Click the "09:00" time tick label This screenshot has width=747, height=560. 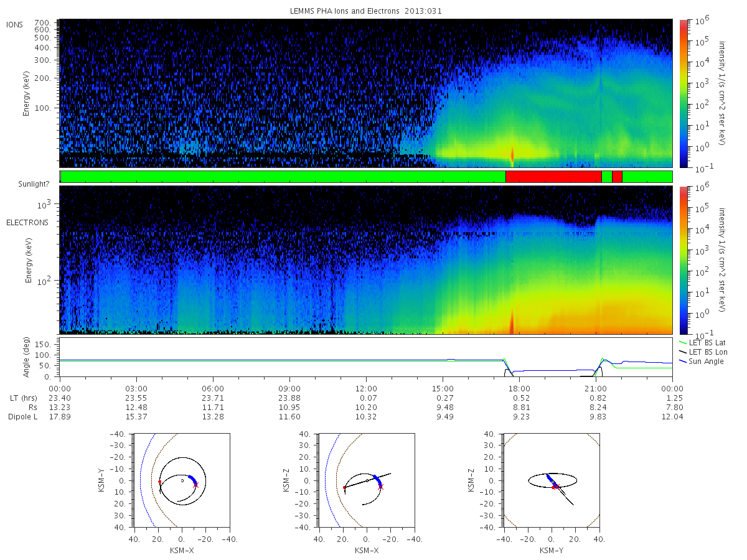(x=289, y=388)
